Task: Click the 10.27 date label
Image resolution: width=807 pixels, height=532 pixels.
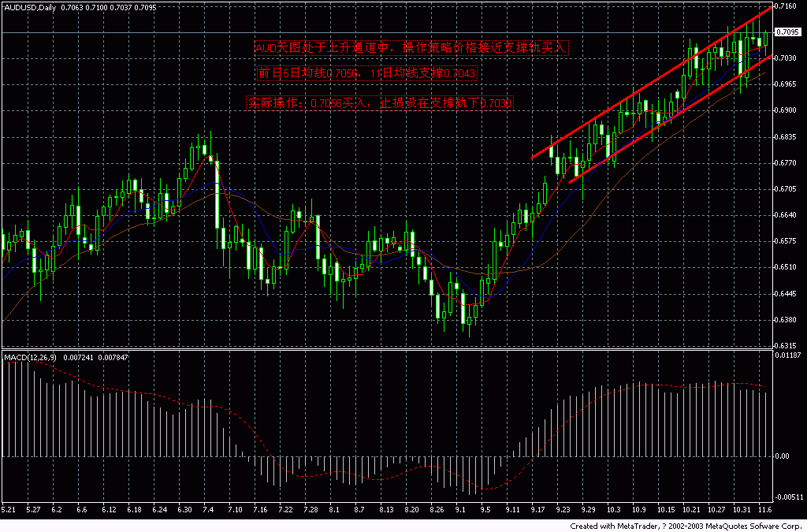Action: pos(716,509)
